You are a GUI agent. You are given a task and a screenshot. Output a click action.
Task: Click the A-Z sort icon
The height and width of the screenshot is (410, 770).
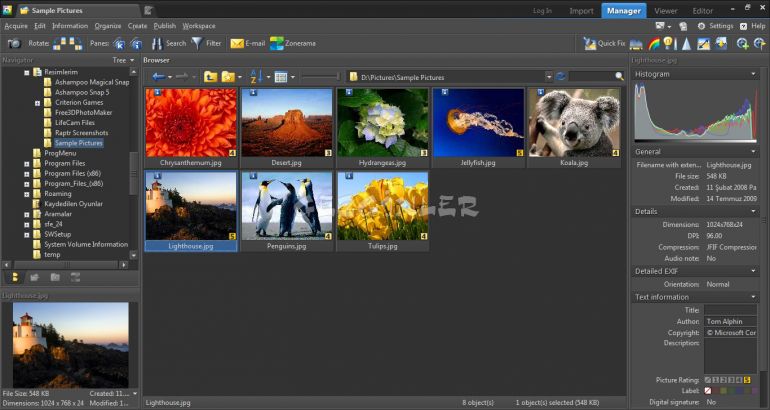coord(256,77)
